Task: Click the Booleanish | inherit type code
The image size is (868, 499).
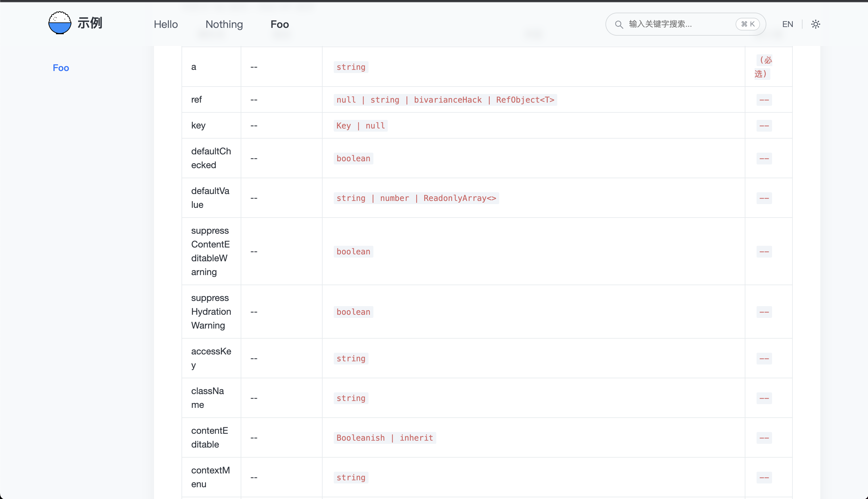Action: pos(385,438)
